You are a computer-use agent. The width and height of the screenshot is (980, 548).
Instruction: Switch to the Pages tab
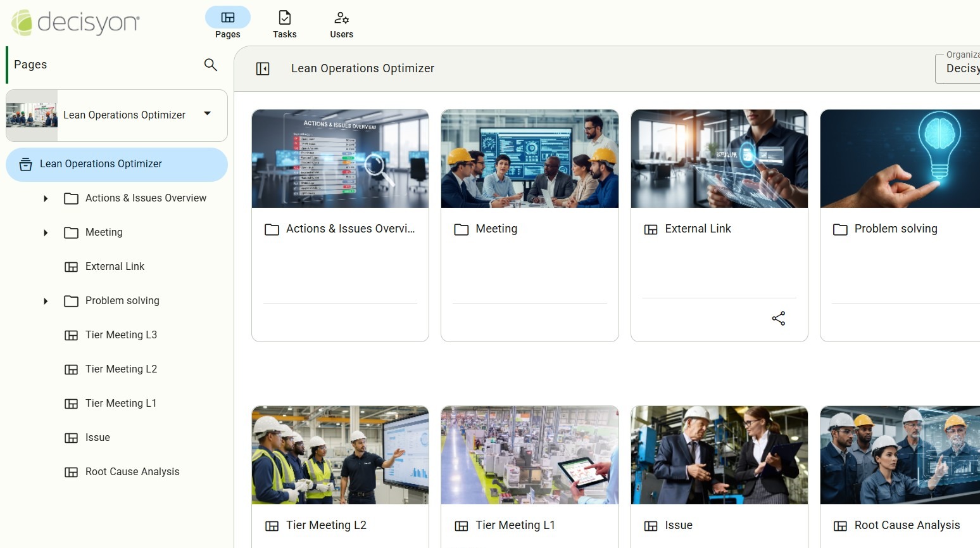tap(227, 23)
